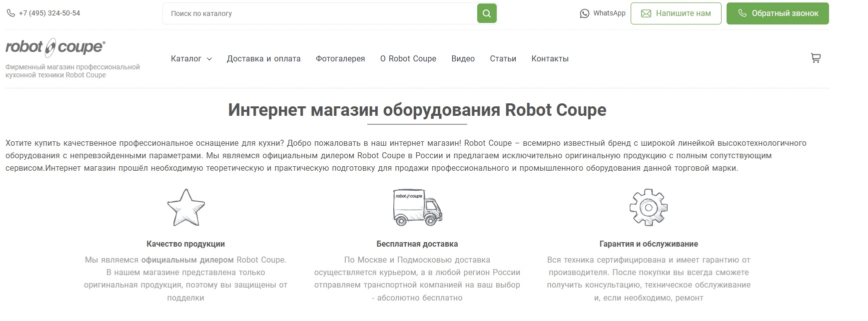
Task: Focus the Поиск по каталогу search field
Action: click(x=320, y=13)
